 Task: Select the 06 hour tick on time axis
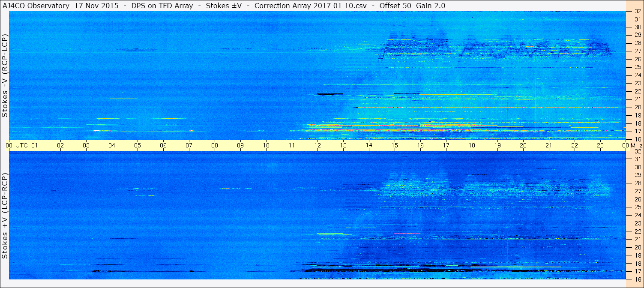tap(163, 145)
